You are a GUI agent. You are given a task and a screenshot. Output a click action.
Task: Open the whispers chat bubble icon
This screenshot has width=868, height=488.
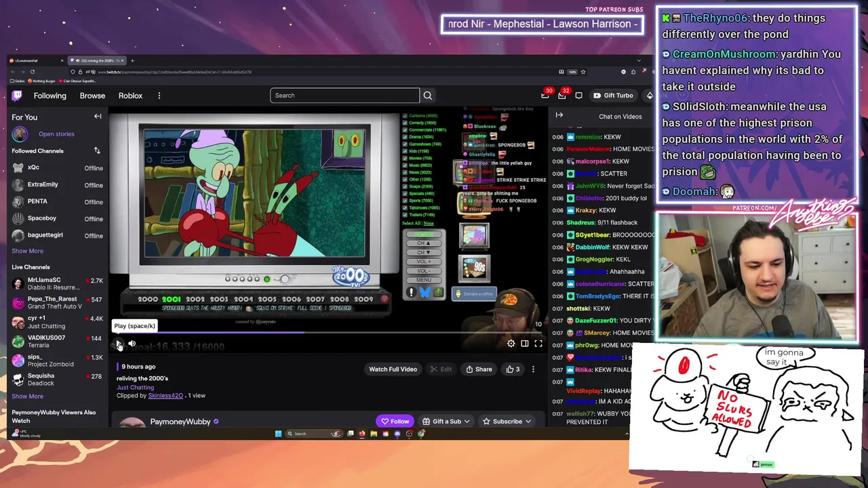(x=578, y=96)
